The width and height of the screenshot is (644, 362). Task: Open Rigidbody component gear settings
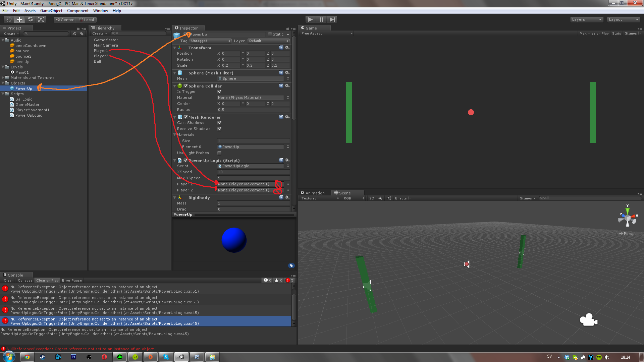[287, 197]
